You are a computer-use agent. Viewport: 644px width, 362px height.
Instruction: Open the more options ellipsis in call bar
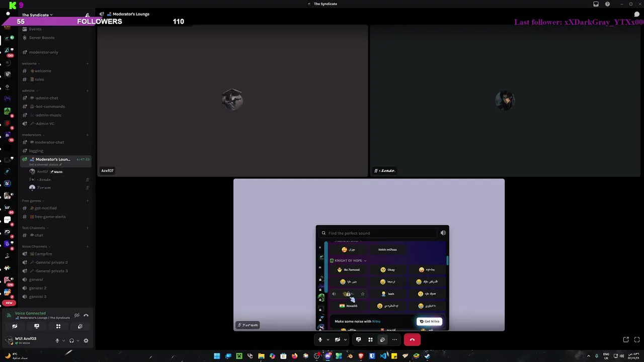[x=394, y=340]
